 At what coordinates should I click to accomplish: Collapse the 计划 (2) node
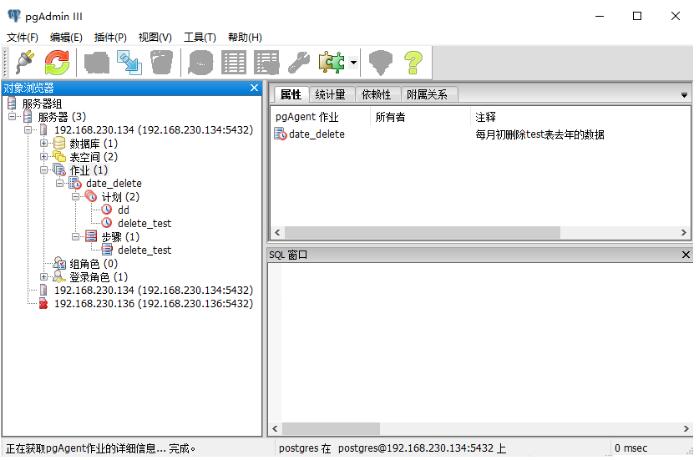tap(76, 197)
